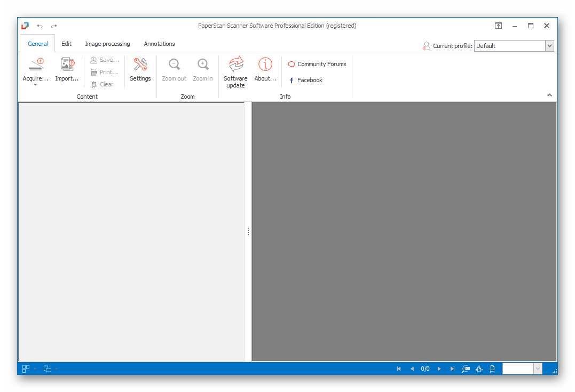Switch to the General tab

pyautogui.click(x=38, y=44)
